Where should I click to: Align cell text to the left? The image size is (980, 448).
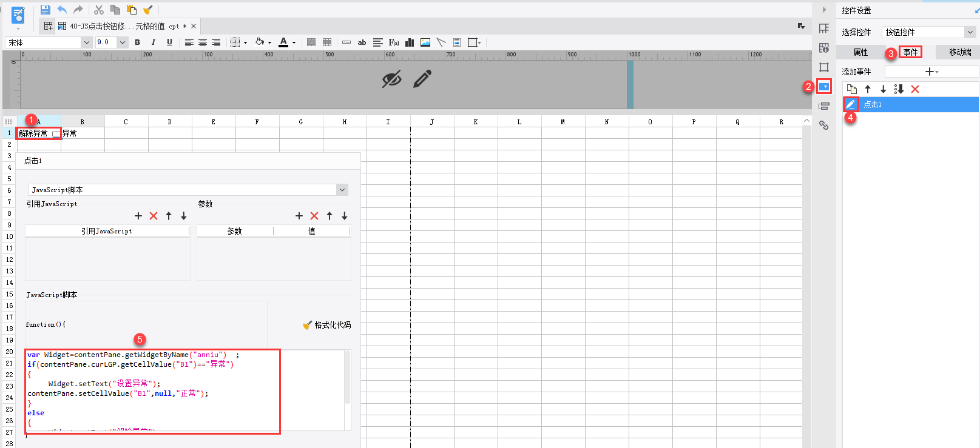coord(189,42)
